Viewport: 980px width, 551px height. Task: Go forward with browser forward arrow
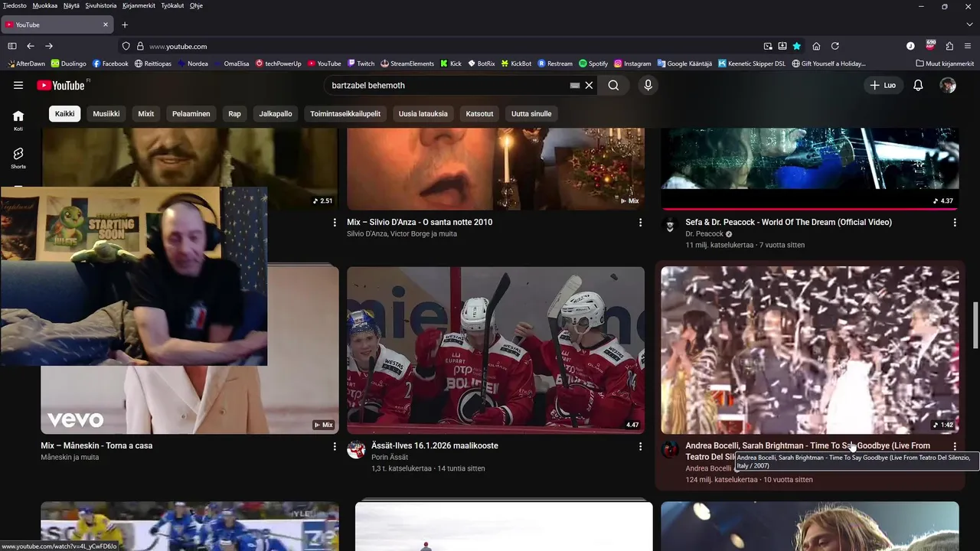tap(49, 46)
